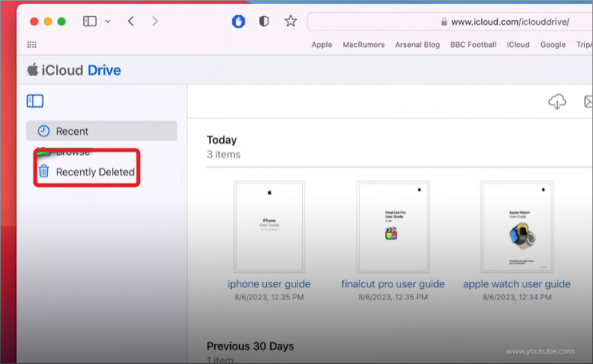Click the iphone user guide file name
The image size is (593, 364).
[269, 284]
